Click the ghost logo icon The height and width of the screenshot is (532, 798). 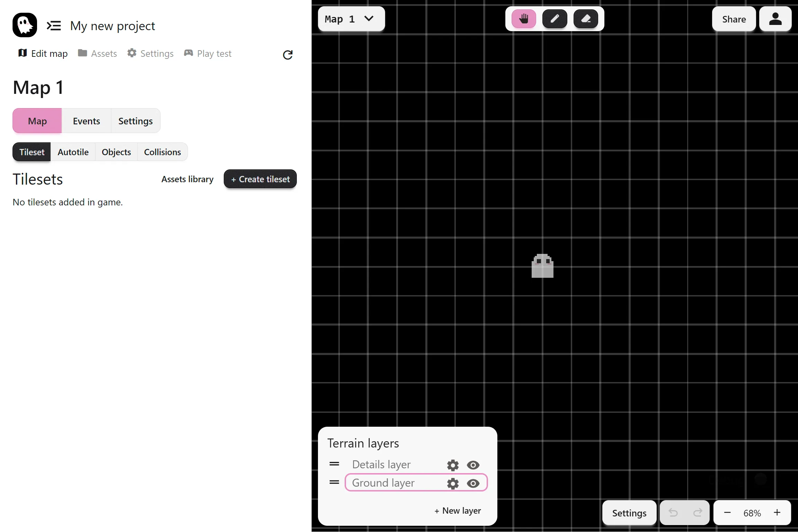tap(25, 25)
